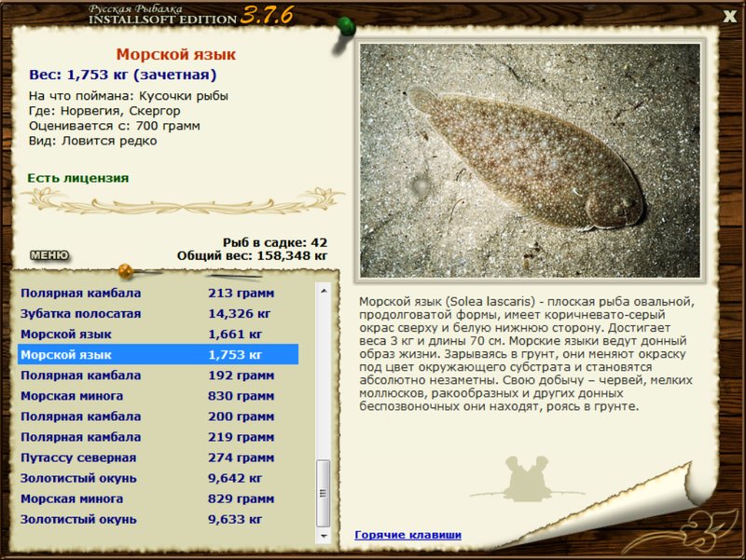746x560 pixels.
Task: Click the Оценивается с: 700 грамм line
Action: [114, 126]
